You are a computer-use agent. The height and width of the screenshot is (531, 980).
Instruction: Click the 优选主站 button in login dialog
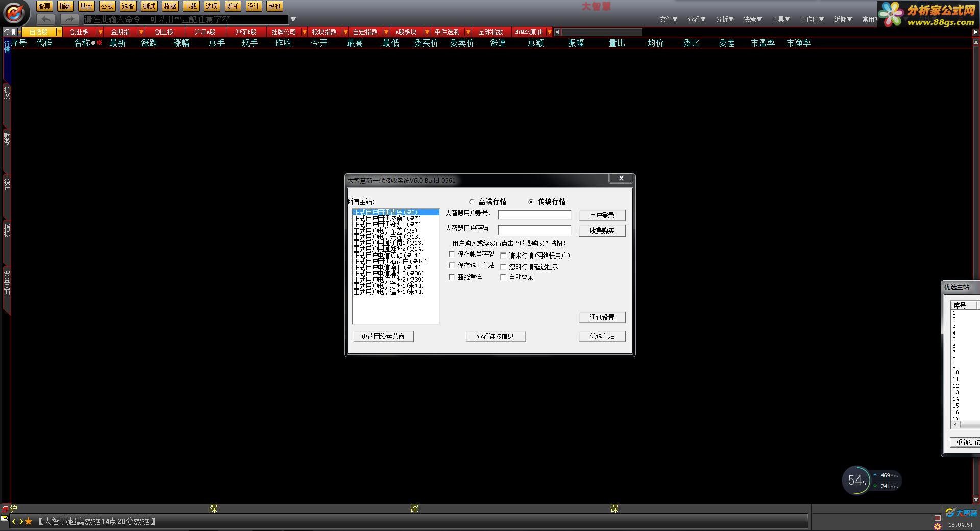[x=602, y=336]
